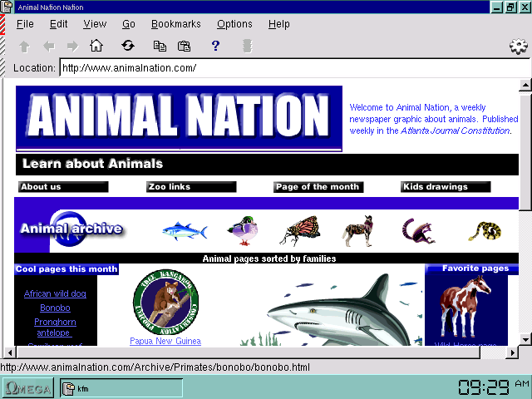Open the Bonobo link
The image size is (532, 399).
(x=55, y=308)
